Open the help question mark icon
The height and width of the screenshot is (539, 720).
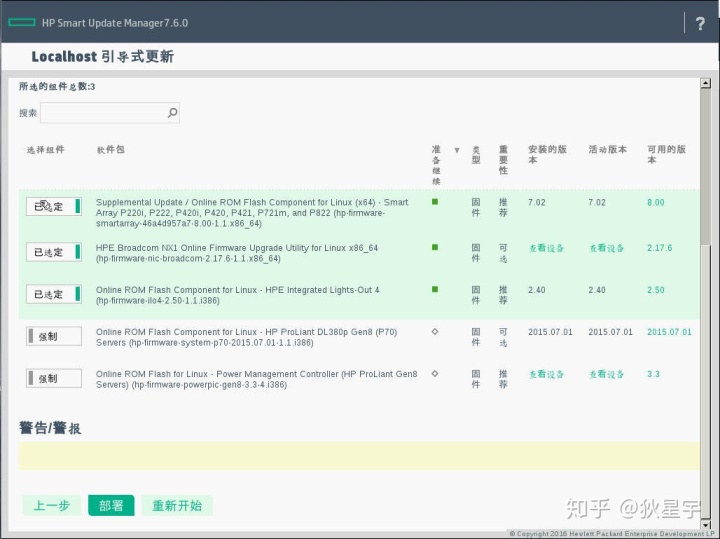coord(700,23)
